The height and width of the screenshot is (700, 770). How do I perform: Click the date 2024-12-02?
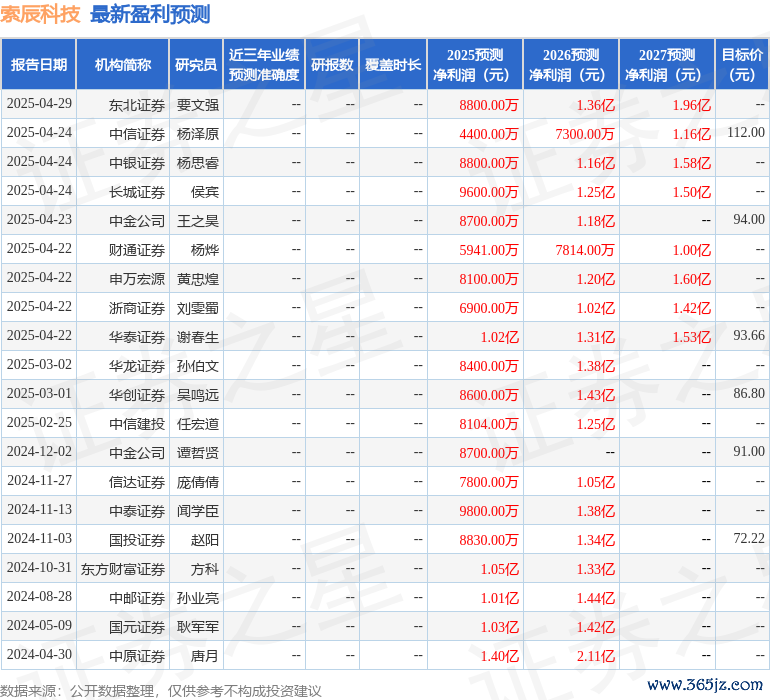click(39, 451)
